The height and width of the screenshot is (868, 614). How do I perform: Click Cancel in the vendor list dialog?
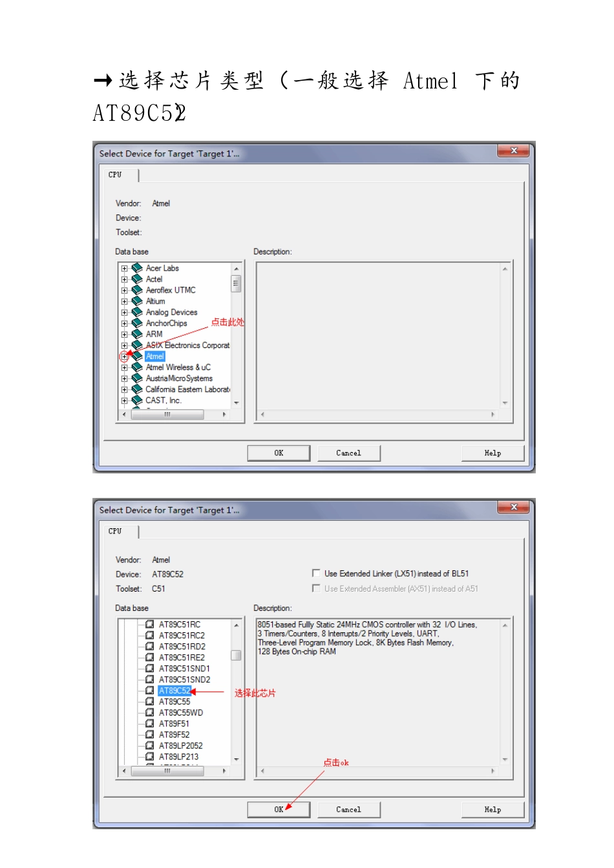point(348,453)
